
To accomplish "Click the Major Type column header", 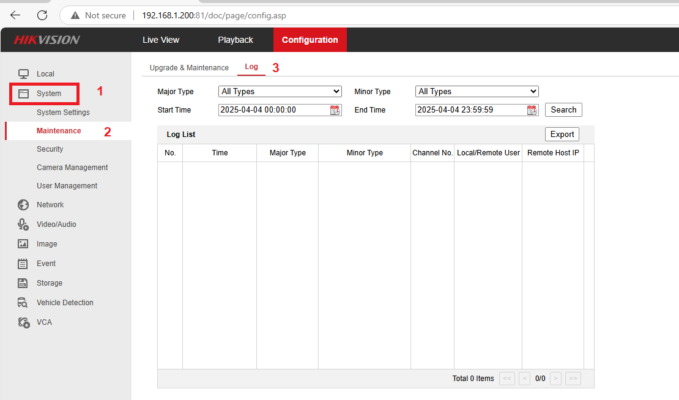I will tap(288, 153).
